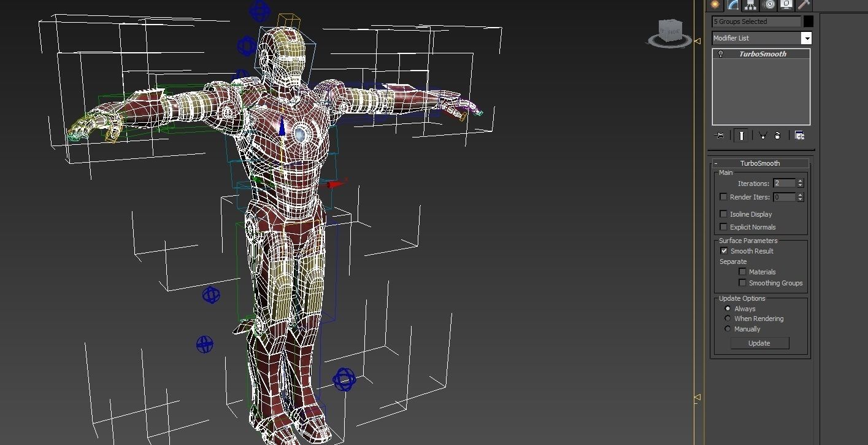868x445 pixels.
Task: Uncheck the Smooth Result checkbox
Action: pos(724,250)
